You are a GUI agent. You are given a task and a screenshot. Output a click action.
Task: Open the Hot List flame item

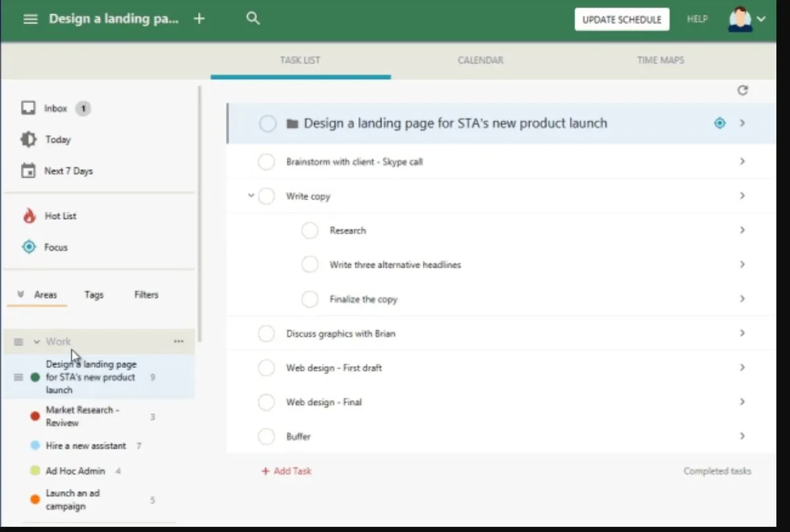61,216
